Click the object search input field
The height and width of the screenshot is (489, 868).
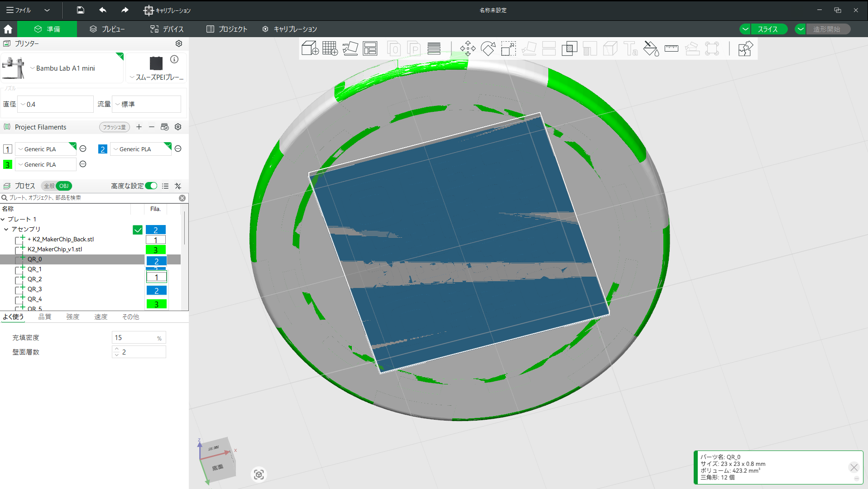[x=93, y=198]
